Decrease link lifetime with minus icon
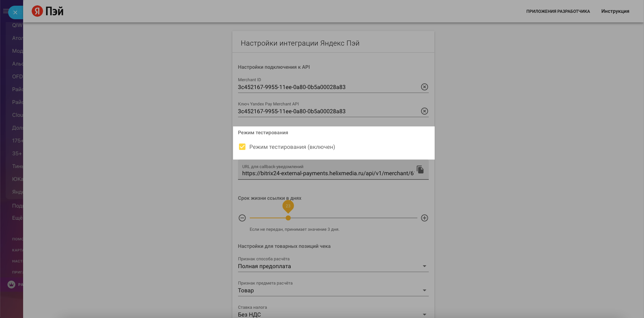This screenshot has width=644, height=318. pos(242,218)
